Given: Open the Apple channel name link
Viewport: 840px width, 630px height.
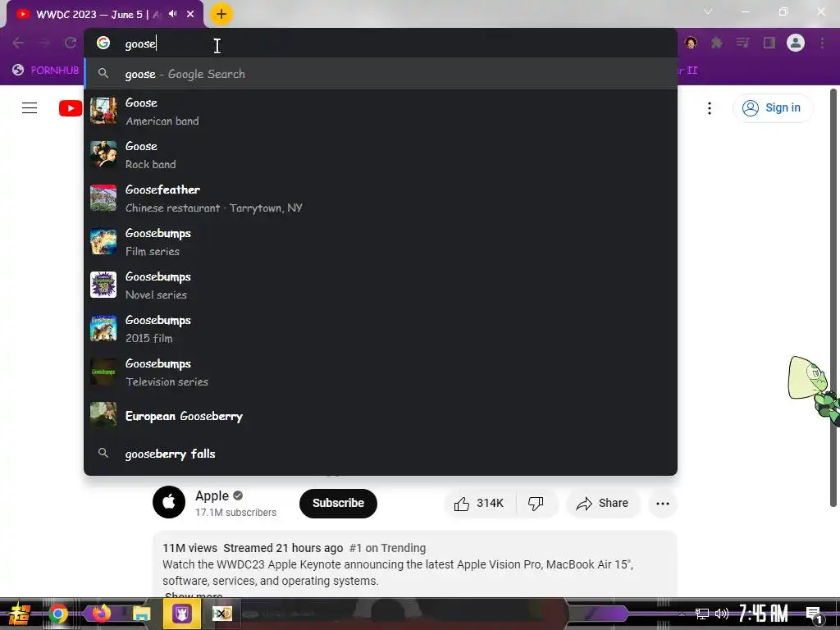Looking at the screenshot, I should pyautogui.click(x=212, y=495).
